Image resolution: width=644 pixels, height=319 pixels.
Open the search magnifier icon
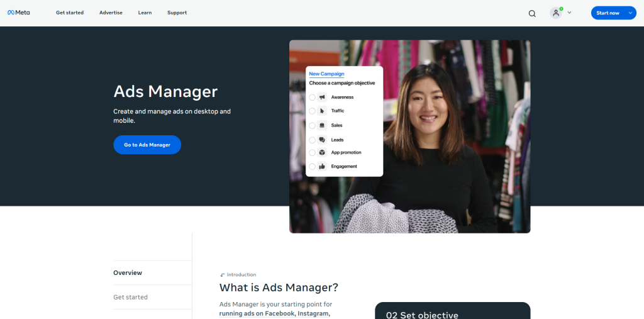532,13
